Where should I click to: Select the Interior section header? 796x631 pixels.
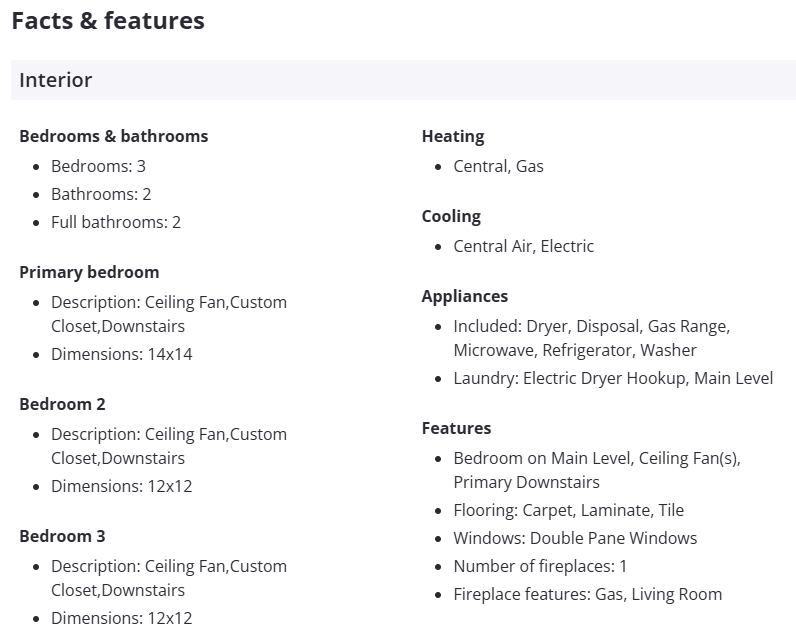point(56,80)
